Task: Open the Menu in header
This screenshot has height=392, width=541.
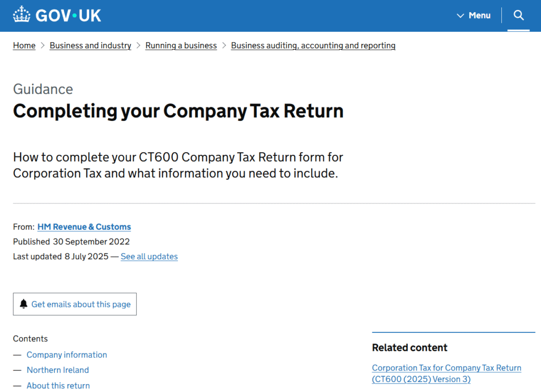Action: pyautogui.click(x=479, y=16)
